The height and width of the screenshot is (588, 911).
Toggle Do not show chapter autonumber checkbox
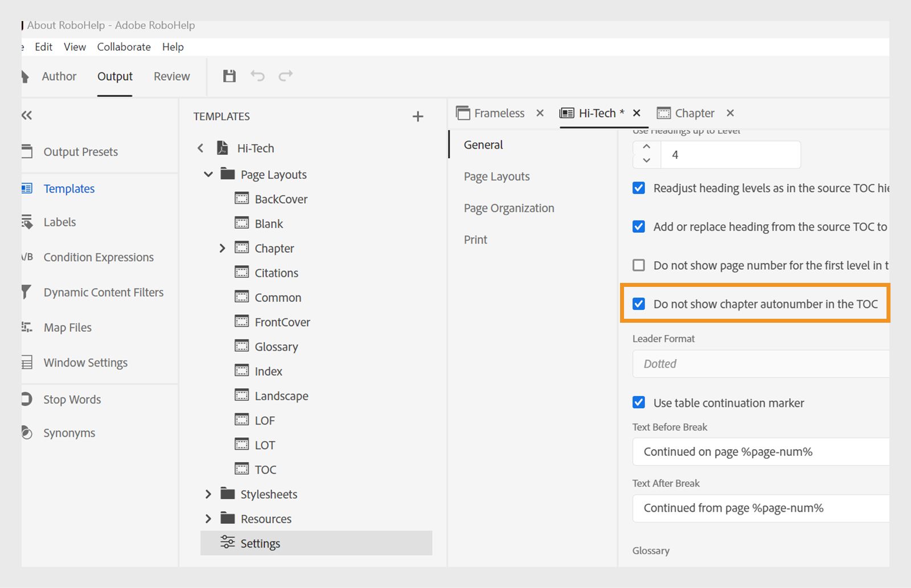coord(639,304)
